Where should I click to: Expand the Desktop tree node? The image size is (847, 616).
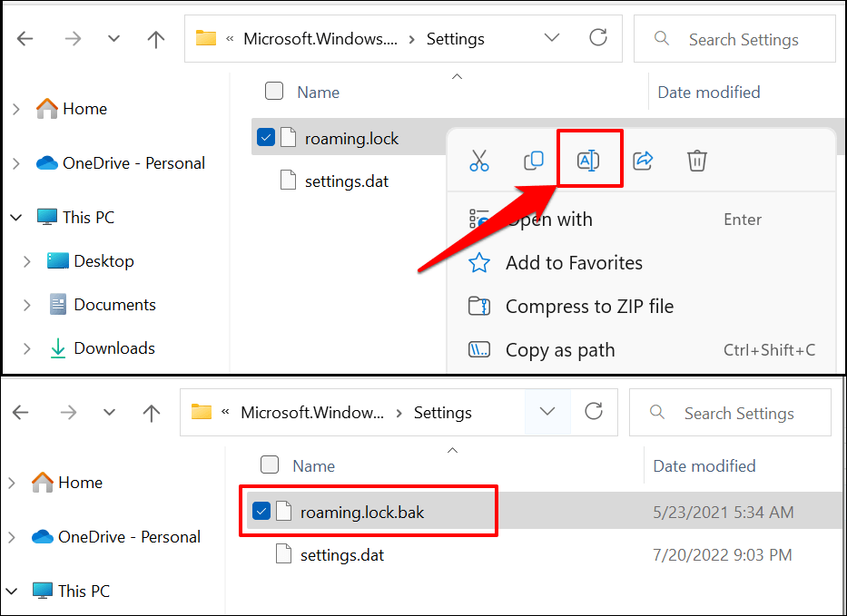click(26, 261)
